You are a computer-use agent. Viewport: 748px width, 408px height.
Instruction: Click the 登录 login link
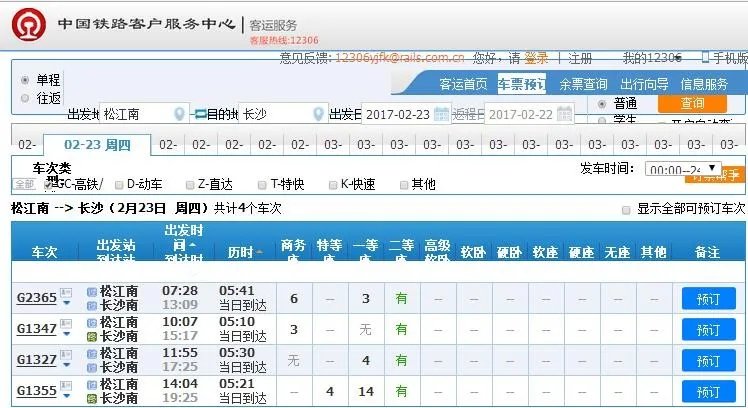[x=536, y=58]
